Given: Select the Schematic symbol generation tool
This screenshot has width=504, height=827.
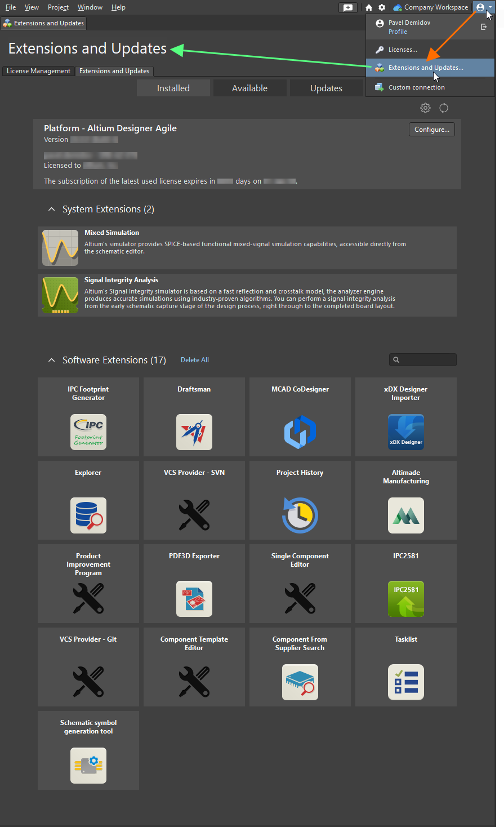Looking at the screenshot, I should [88, 766].
